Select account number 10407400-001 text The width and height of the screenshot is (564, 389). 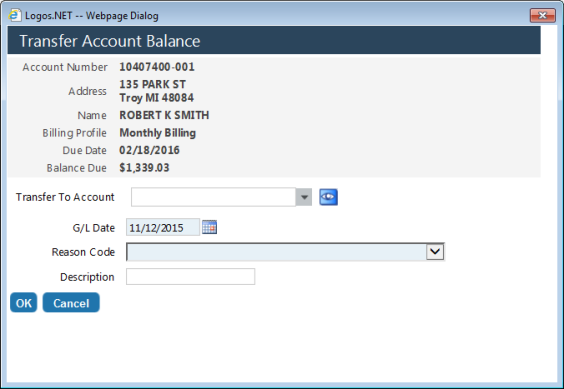[x=157, y=67]
